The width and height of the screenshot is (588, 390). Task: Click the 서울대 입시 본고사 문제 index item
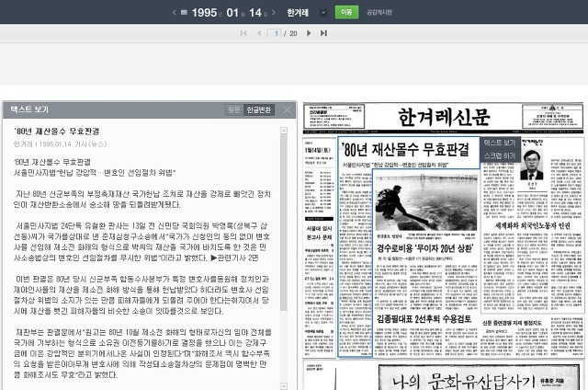point(319,233)
